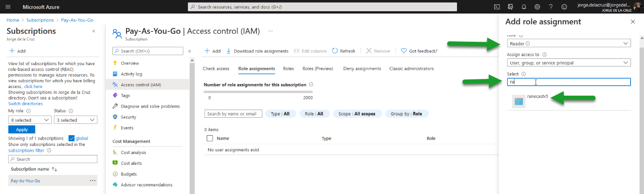Open Overview in resource menu
Viewport: 644px width, 194px height.
coord(130,63)
